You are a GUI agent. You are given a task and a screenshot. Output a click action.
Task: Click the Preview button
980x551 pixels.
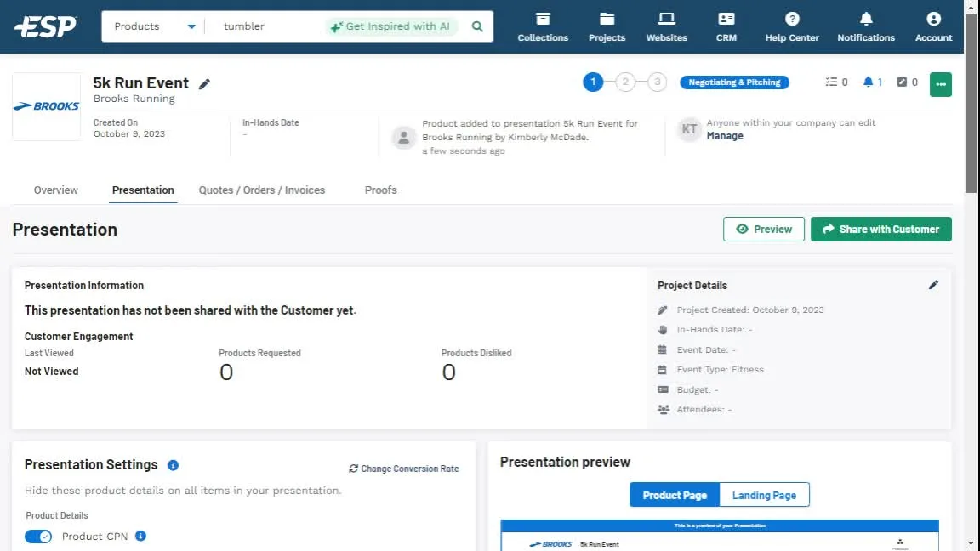764,230
